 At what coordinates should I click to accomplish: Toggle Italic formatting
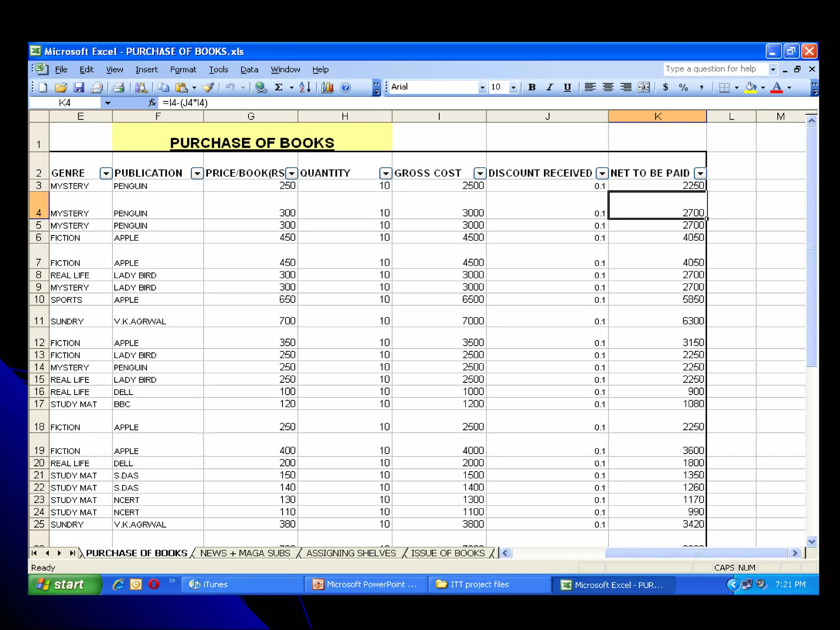click(550, 87)
